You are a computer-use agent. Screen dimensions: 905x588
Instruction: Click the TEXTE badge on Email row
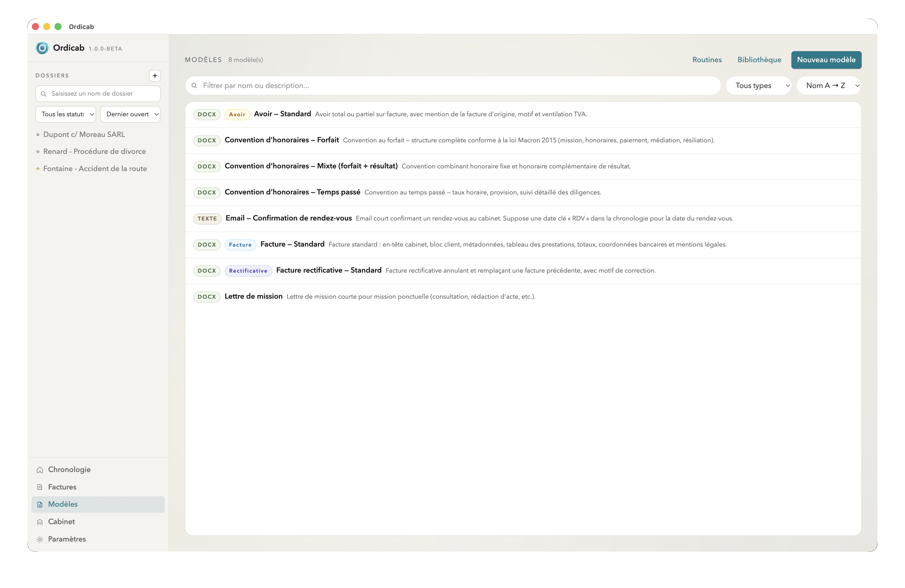[207, 219]
